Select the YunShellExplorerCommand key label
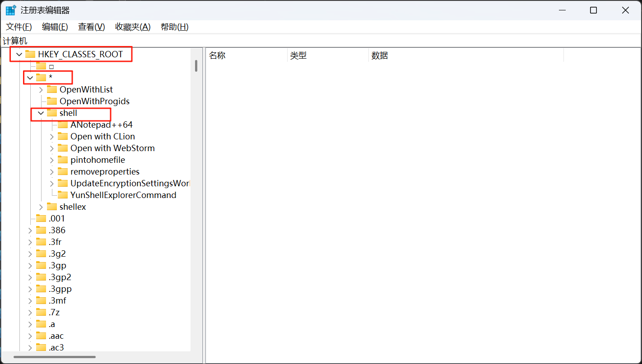642x364 pixels. (123, 195)
